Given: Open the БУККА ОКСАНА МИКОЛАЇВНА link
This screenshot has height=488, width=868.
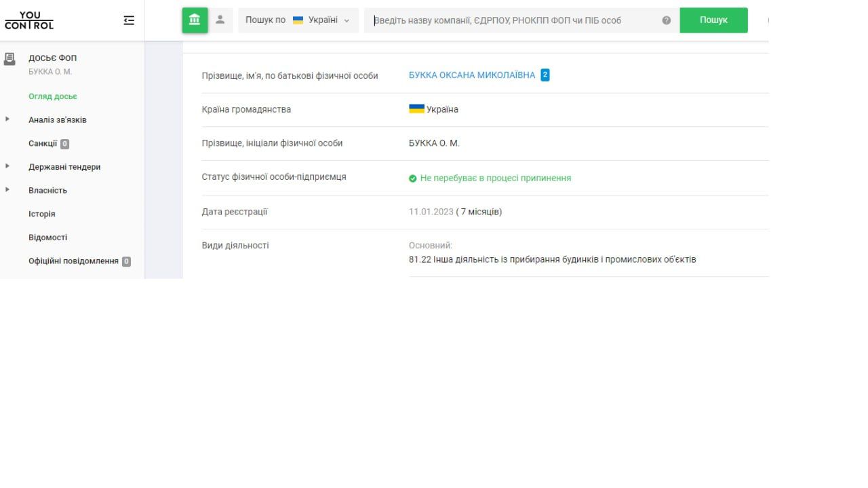Looking at the screenshot, I should tap(471, 75).
